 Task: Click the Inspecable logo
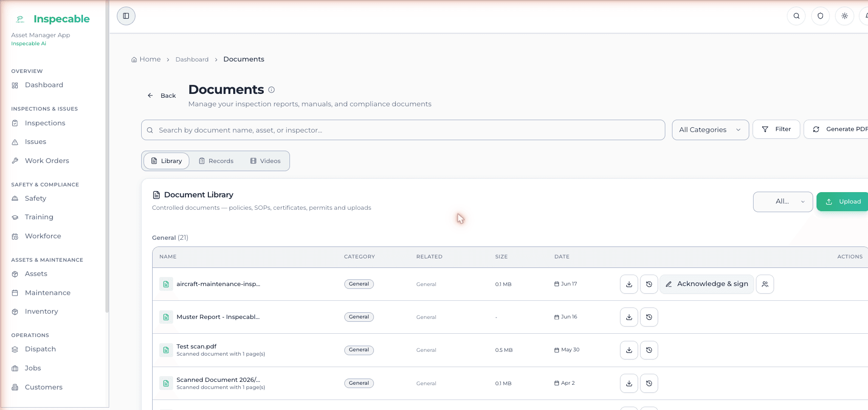click(52, 19)
